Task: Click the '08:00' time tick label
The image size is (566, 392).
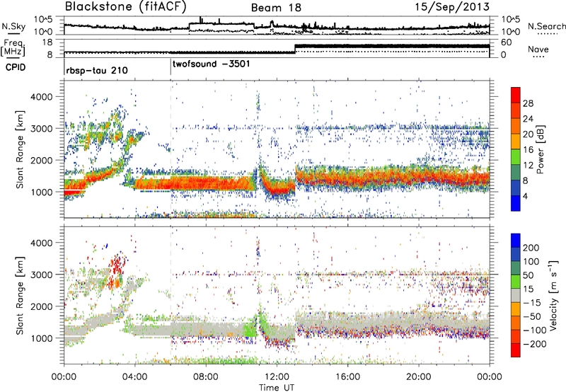Action: (206, 377)
